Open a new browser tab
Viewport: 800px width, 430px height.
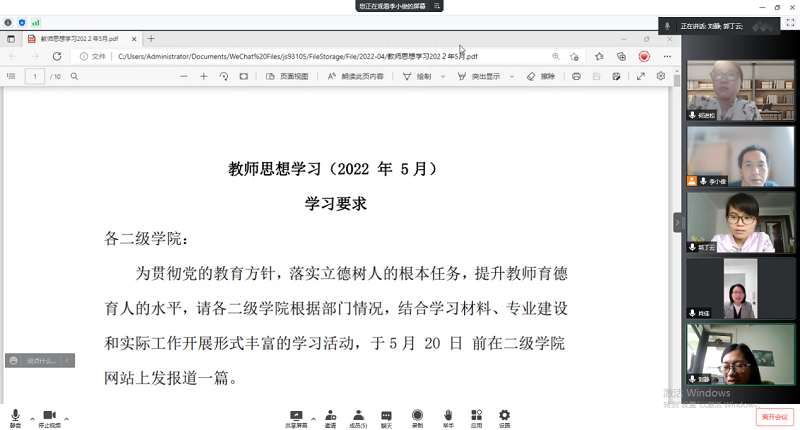[151, 38]
